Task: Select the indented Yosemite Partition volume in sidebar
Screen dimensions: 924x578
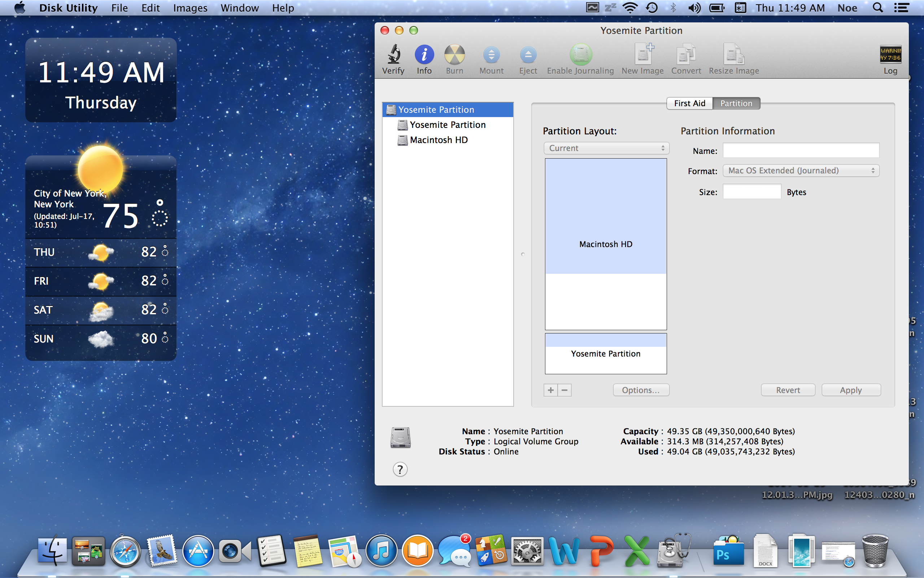Action: click(x=448, y=125)
